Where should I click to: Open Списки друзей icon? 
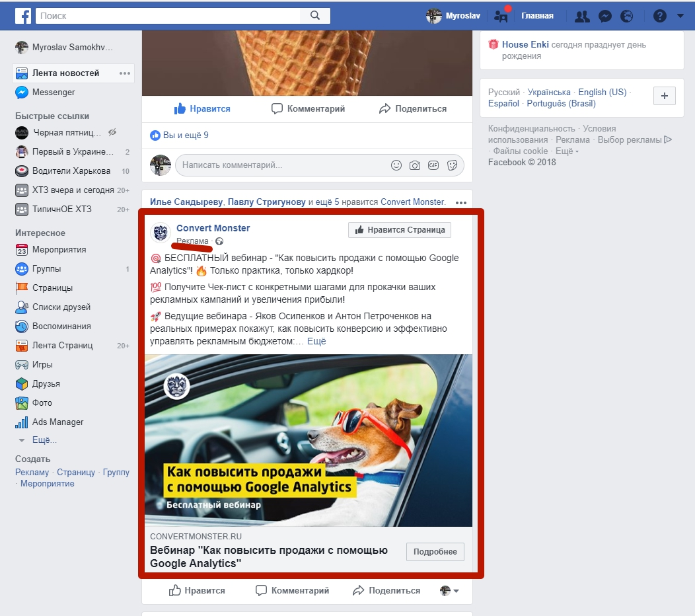click(22, 307)
